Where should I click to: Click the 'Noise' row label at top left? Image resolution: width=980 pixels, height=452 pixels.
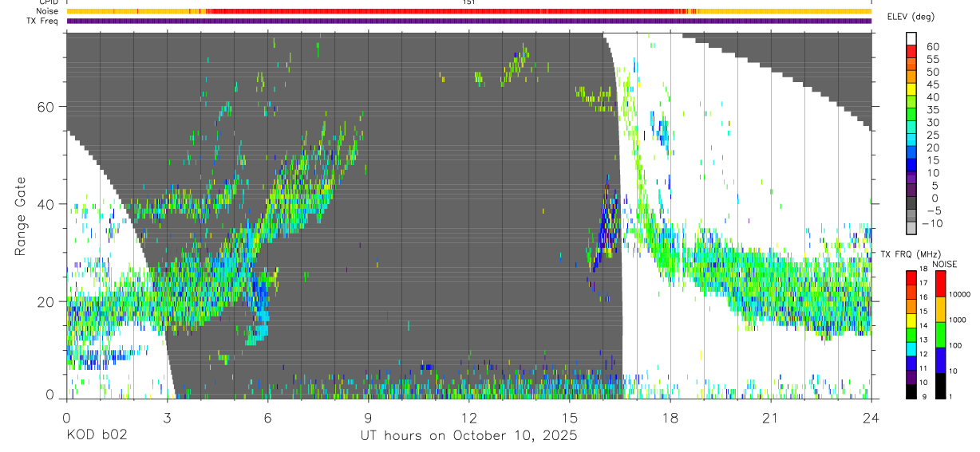pos(49,11)
